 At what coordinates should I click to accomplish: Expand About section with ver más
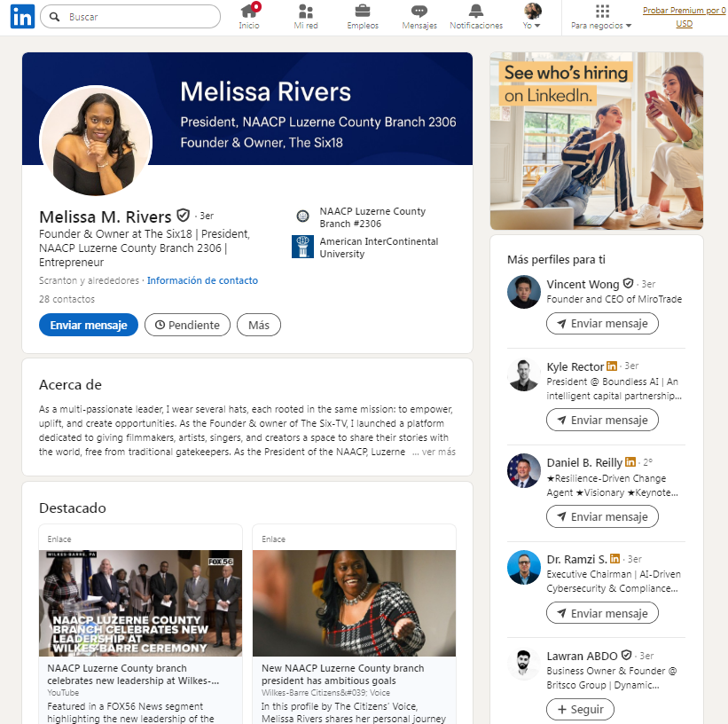pos(438,452)
